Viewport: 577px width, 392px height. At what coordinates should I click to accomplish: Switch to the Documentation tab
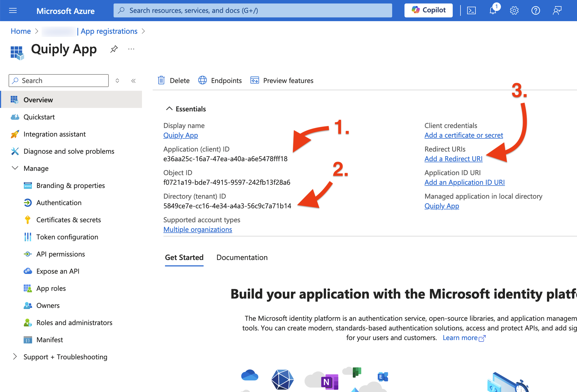242,257
